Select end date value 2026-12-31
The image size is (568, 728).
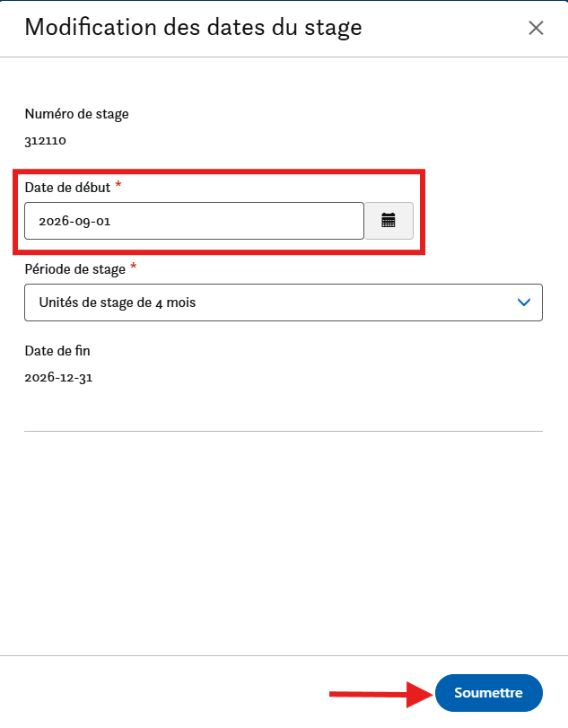[58, 377]
